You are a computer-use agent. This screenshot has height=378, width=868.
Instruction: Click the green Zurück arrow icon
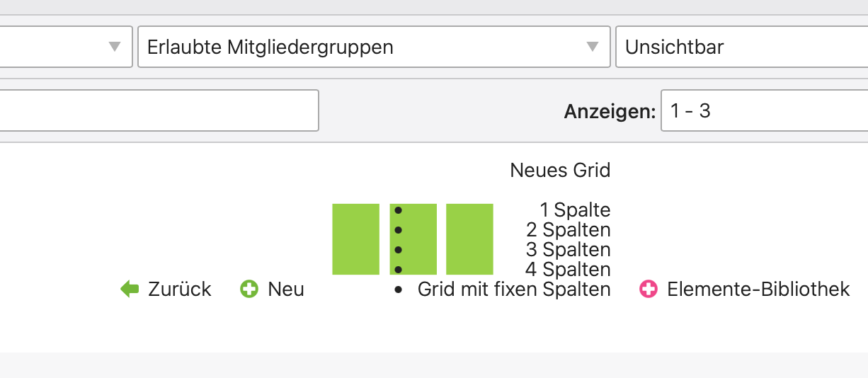130,289
